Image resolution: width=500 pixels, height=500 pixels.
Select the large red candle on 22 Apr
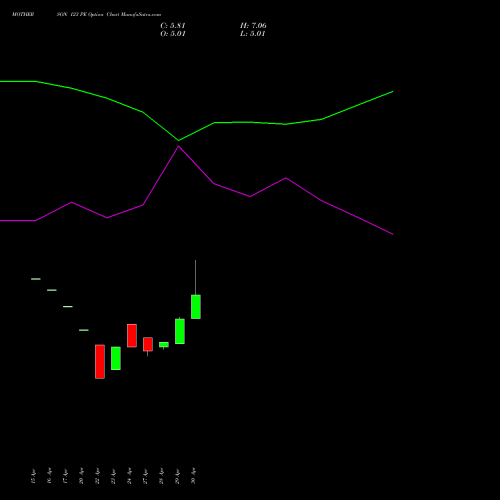tap(100, 362)
